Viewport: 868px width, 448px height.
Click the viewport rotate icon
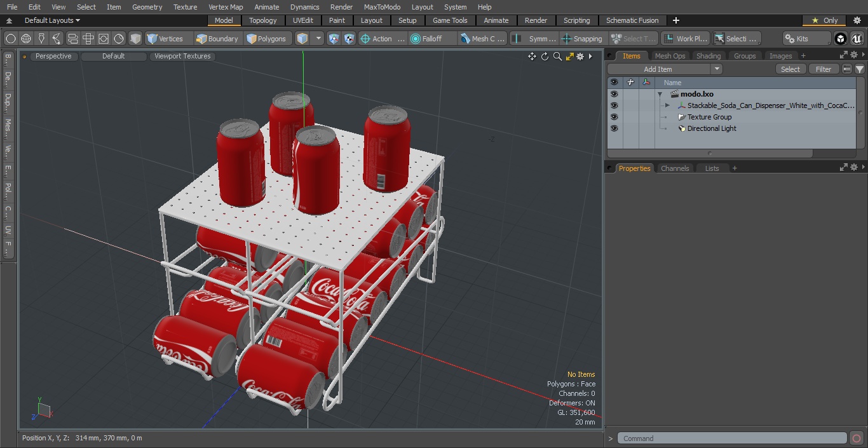pos(545,57)
